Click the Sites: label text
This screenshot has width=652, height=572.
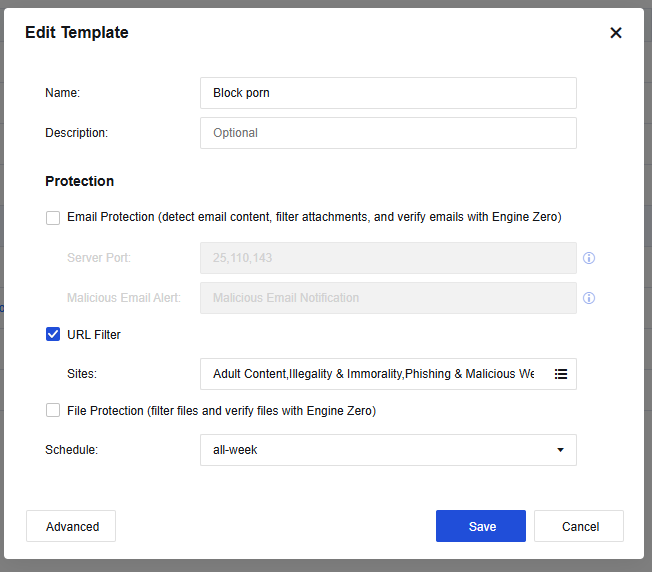[83, 374]
